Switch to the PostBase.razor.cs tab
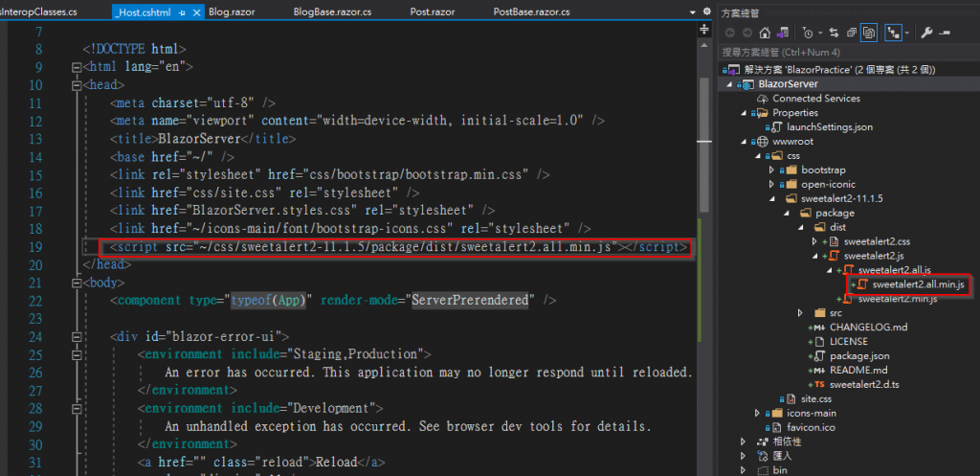Screen dimensions: 980x476 pyautogui.click(x=531, y=11)
